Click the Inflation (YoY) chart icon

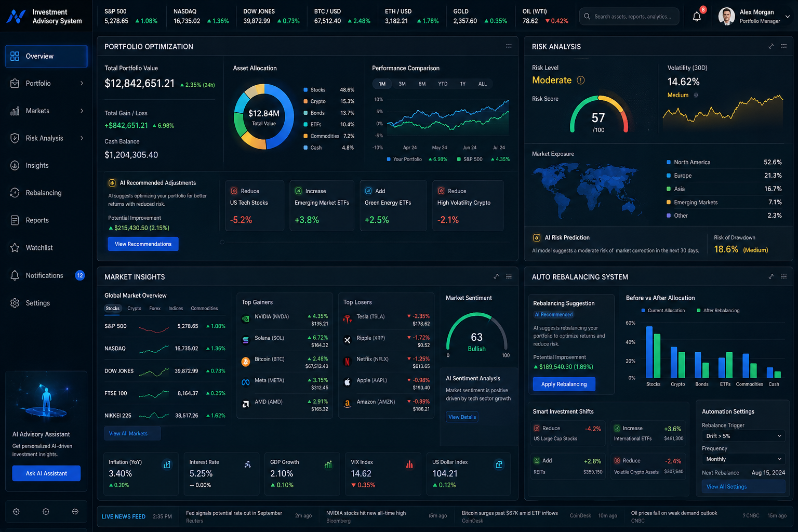pos(167,464)
